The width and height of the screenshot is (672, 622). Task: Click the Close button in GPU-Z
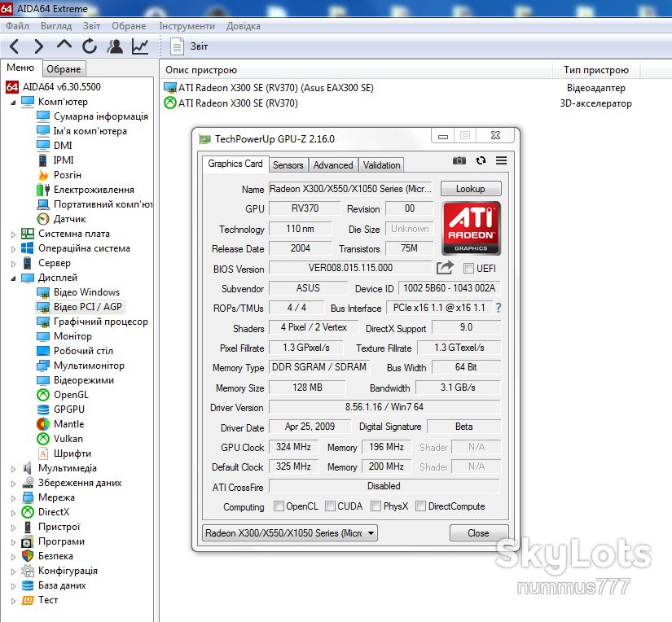(478, 533)
